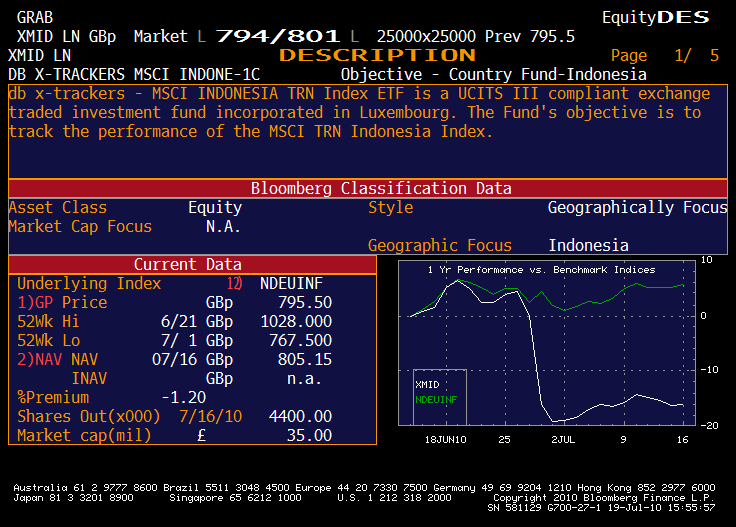Click the GRAB command text
The image size is (736, 527).
click(x=35, y=18)
